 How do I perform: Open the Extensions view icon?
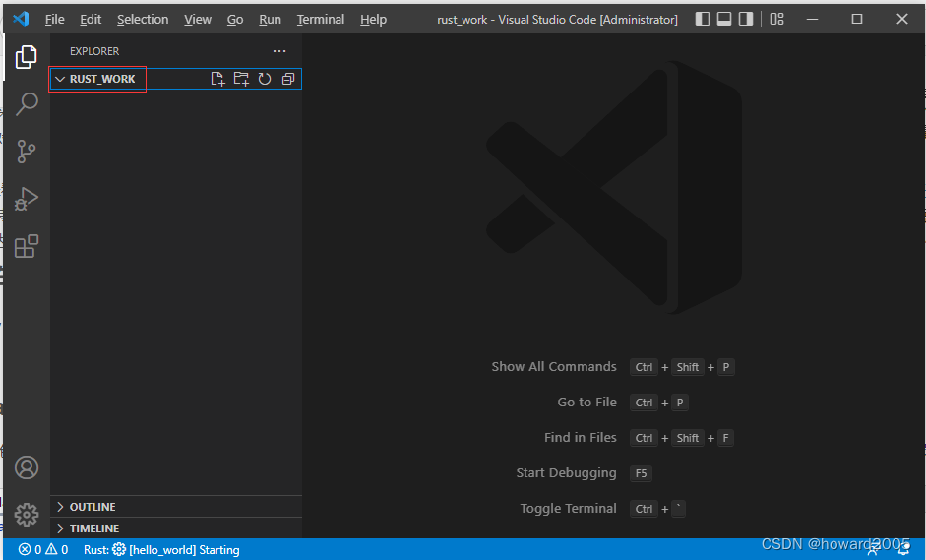coord(26,246)
